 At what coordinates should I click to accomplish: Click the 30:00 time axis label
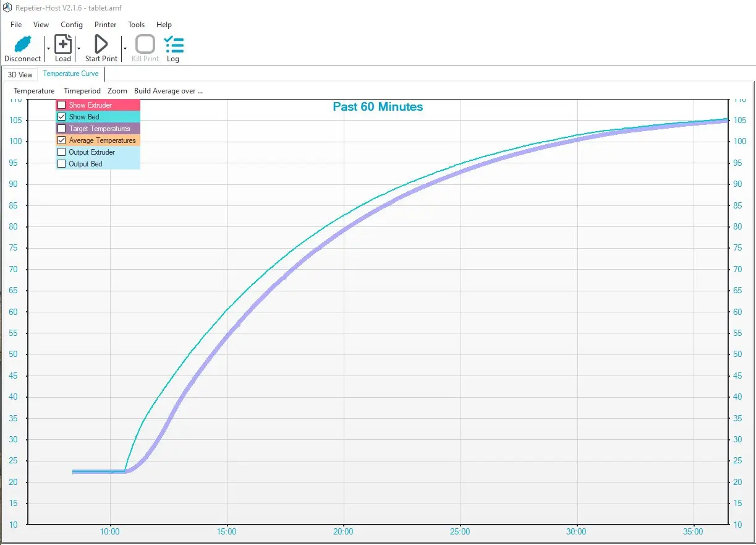pos(577,532)
